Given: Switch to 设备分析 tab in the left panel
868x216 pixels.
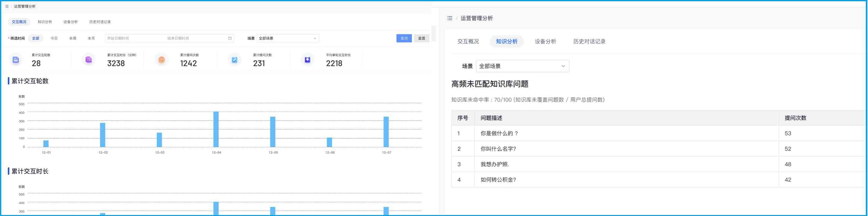Looking at the screenshot, I should (x=70, y=22).
